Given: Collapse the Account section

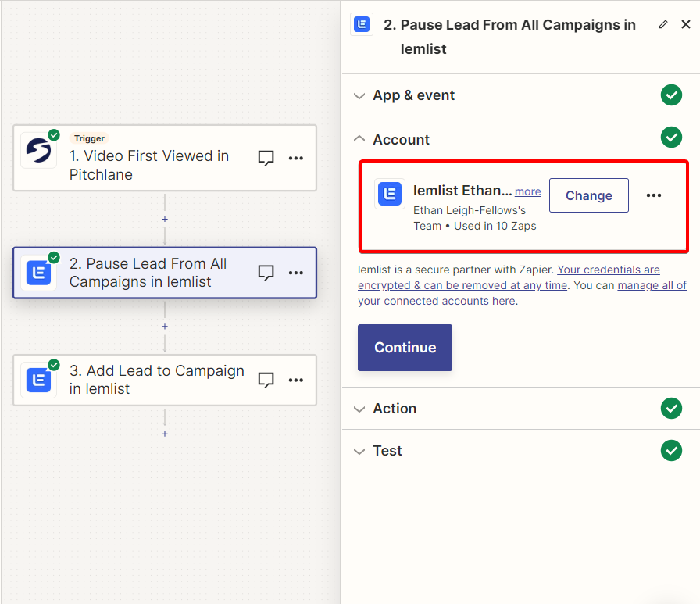Looking at the screenshot, I should (359, 139).
